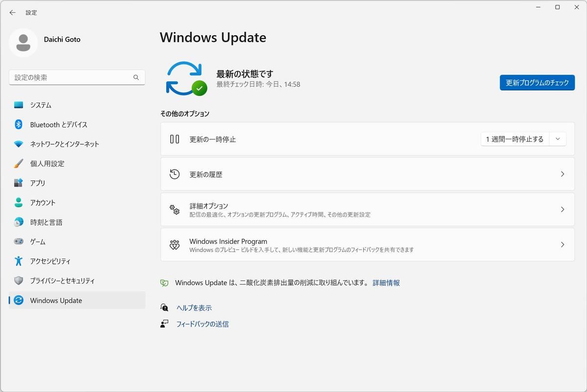Screen dimensions: 587x392
Task: Click the システム monitor icon
Action: click(19, 105)
